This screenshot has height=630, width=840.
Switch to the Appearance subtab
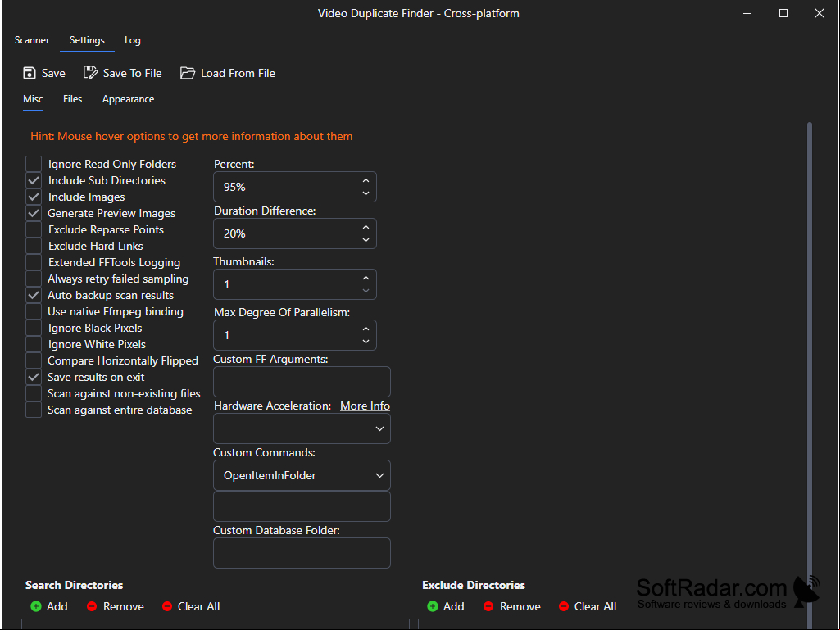(128, 99)
